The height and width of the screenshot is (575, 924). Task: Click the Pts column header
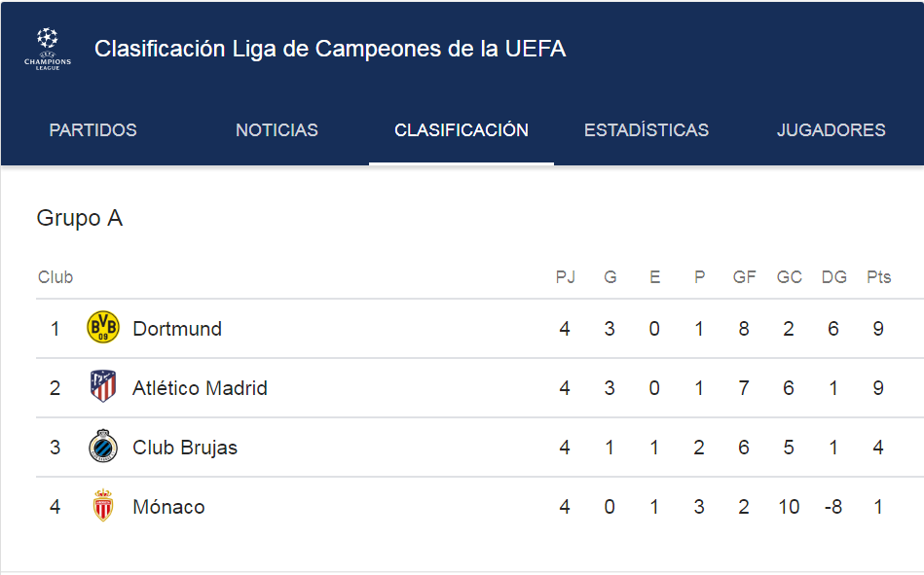click(x=878, y=277)
